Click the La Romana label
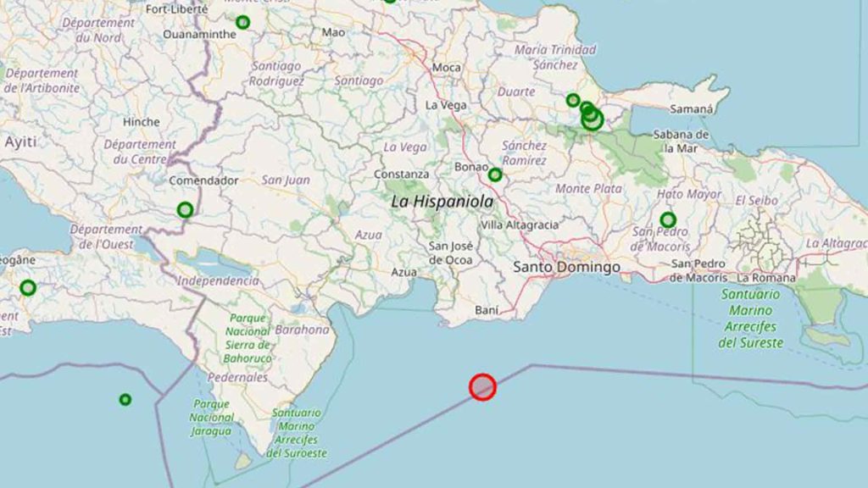Viewport: 868px width, 488px height. (766, 278)
